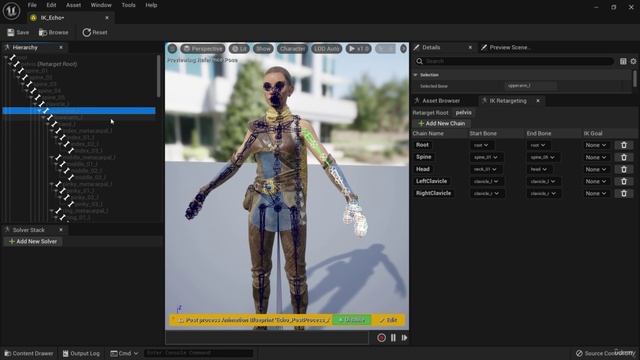Image resolution: width=640 pixels, height=360 pixels.
Task: Open the Character options dropdown
Action: pos(292,49)
